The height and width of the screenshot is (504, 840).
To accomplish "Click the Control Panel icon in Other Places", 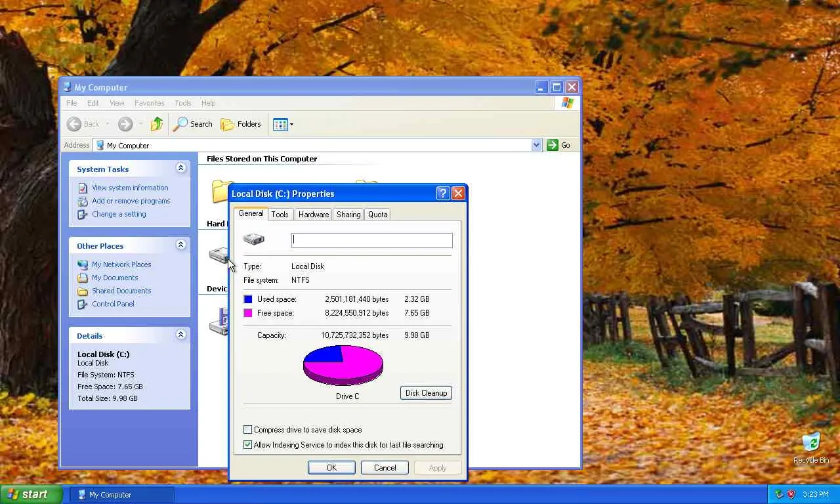I will [83, 304].
